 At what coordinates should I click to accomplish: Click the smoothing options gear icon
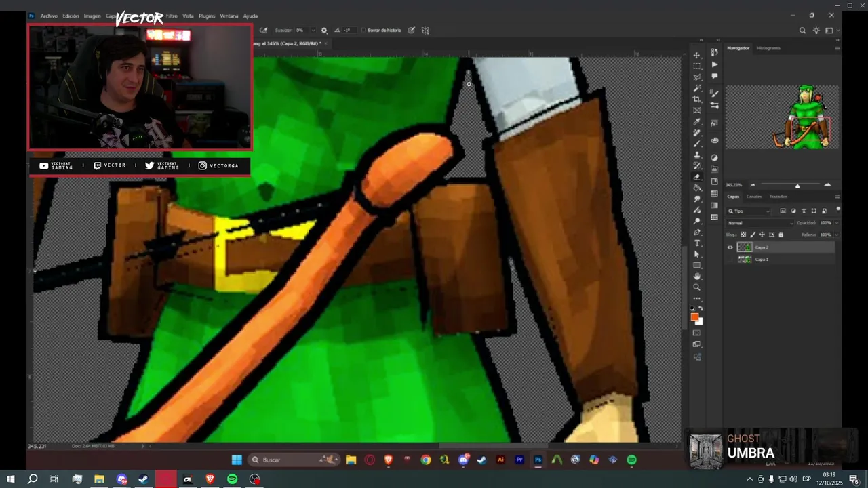coord(324,30)
